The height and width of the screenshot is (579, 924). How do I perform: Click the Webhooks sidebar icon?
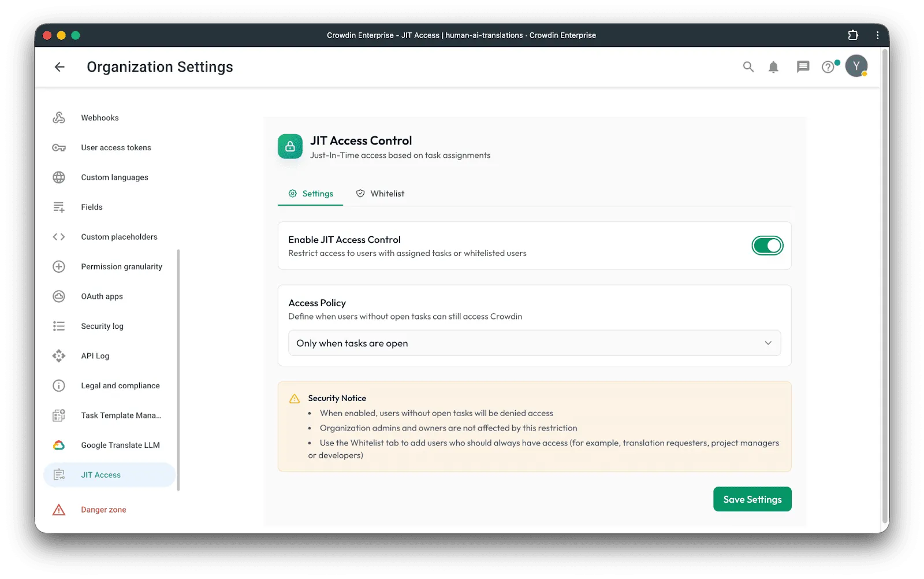(59, 118)
